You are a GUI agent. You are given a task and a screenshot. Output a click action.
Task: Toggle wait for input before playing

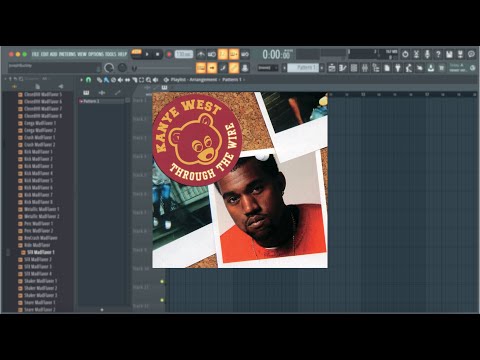(x=212, y=54)
